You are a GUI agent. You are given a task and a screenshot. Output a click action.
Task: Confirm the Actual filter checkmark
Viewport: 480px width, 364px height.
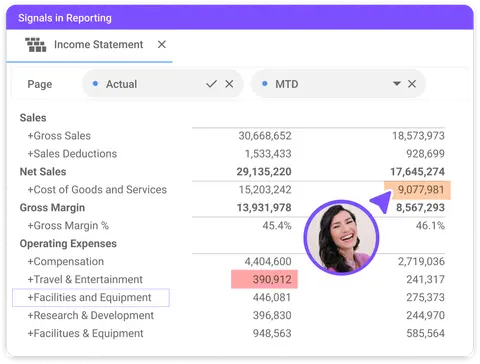(x=211, y=84)
